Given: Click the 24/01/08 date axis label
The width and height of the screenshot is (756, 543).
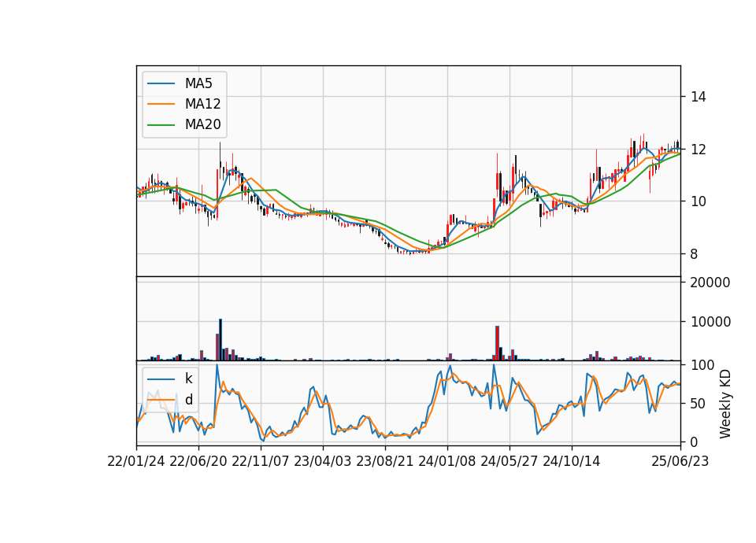Looking at the screenshot, I should 447,461.
